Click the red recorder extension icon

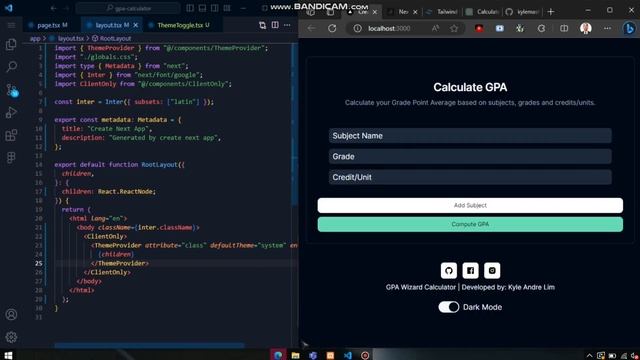pyautogui.click(x=479, y=28)
